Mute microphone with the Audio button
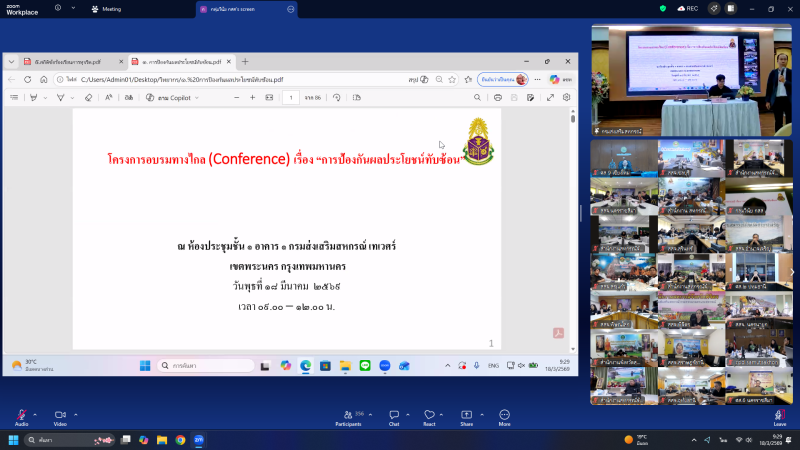The height and width of the screenshot is (450, 800). point(21,415)
